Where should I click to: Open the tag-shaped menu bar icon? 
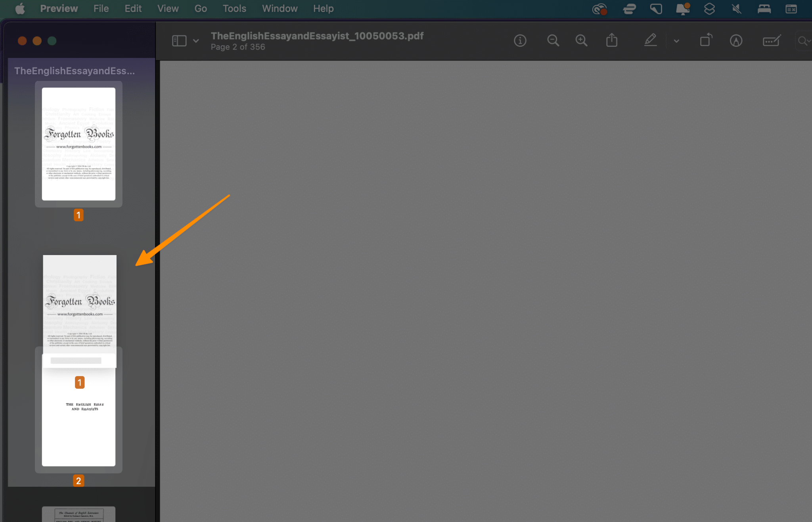[x=656, y=8]
